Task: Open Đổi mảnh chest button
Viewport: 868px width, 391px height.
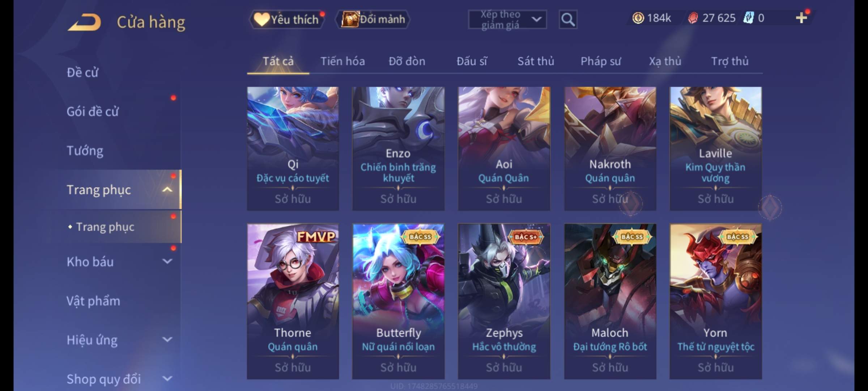Action: coord(373,19)
